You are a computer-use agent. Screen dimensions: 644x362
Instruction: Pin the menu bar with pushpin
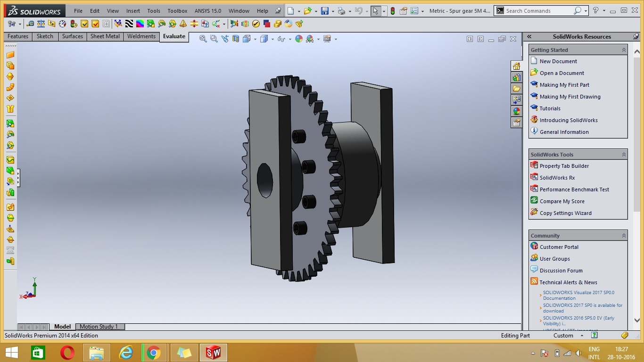278,11
